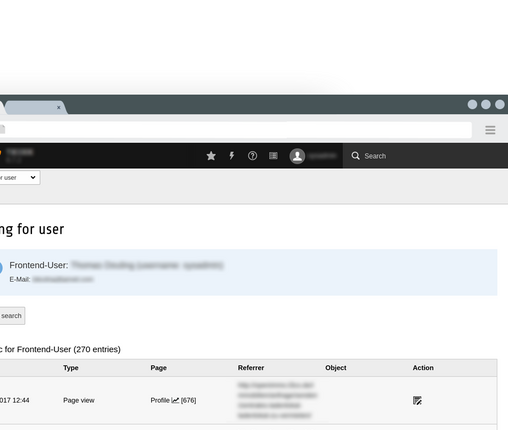
Task: Click the 'Type' column header
Action: (71, 368)
